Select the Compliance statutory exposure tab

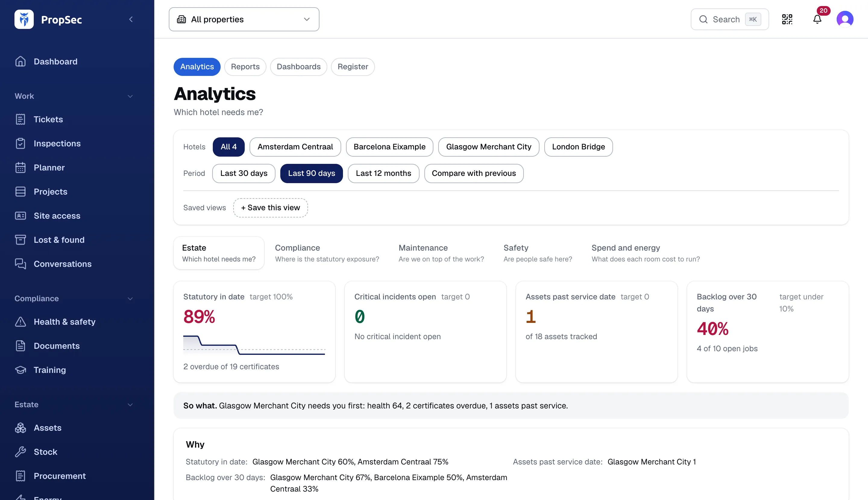pos(327,253)
